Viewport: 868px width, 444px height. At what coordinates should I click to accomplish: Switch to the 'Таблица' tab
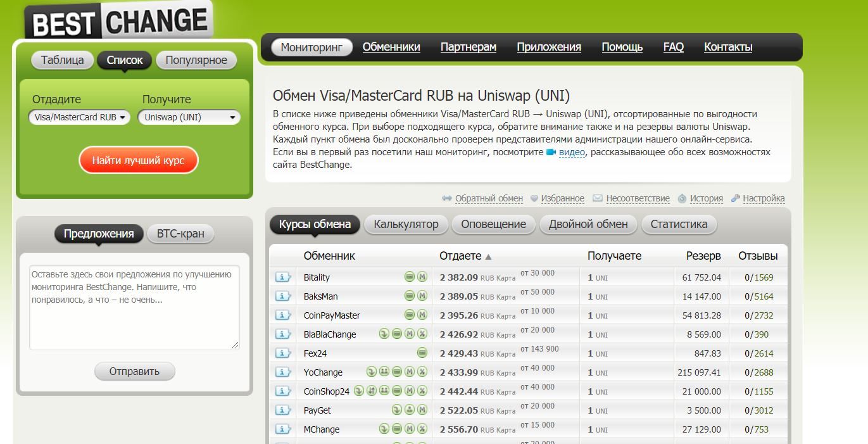coord(62,60)
